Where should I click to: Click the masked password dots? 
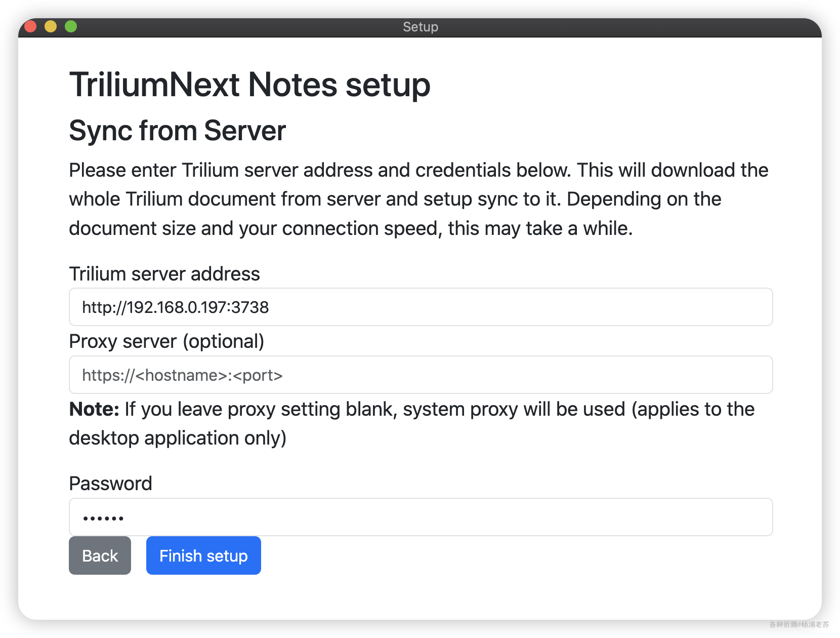click(x=103, y=518)
